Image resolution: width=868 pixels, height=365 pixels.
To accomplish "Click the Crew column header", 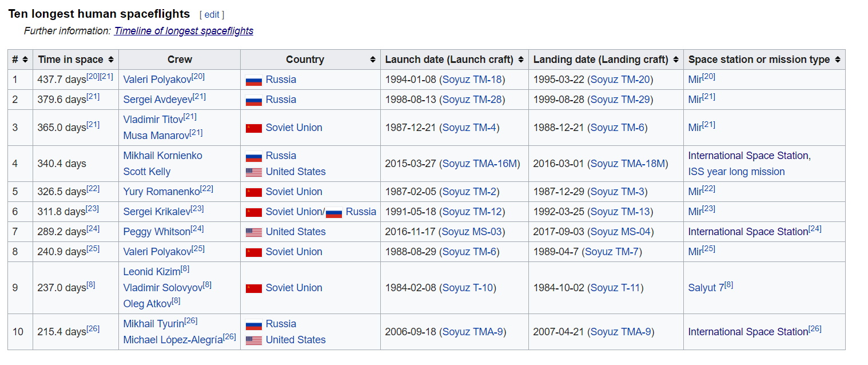I will click(180, 59).
